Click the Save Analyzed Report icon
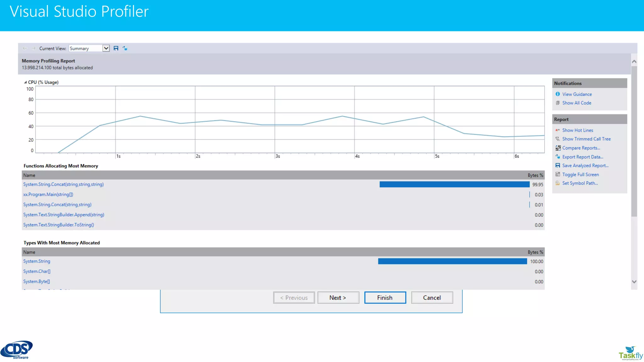Image resolution: width=644 pixels, height=362 pixels. [558, 166]
